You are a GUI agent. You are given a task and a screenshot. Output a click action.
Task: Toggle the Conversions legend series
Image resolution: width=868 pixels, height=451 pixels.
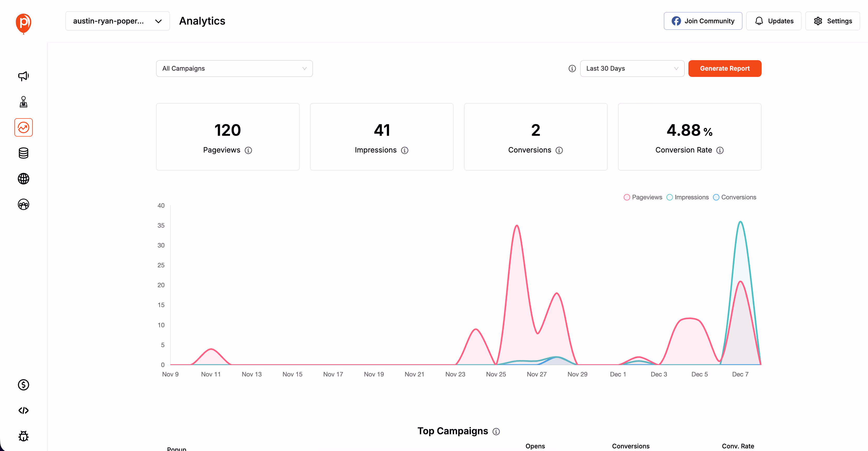[x=735, y=197]
